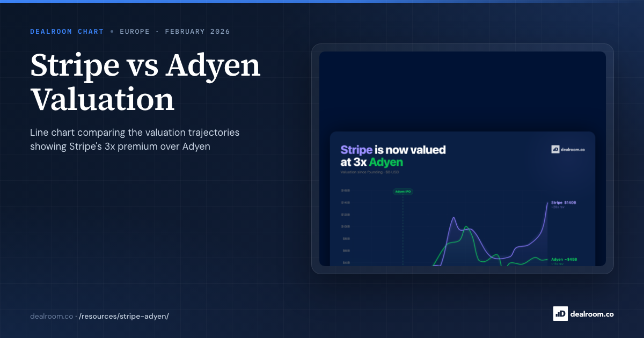Viewport: 644px width, 338px height.
Task: Click the dealroom.co logo icon bottom right
Action: pyautogui.click(x=560, y=313)
